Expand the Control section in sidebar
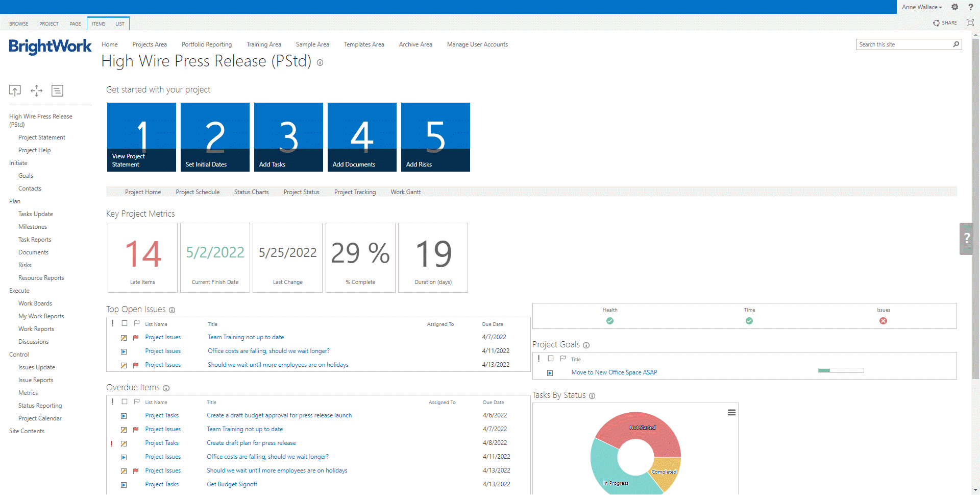980x495 pixels. pos(19,355)
